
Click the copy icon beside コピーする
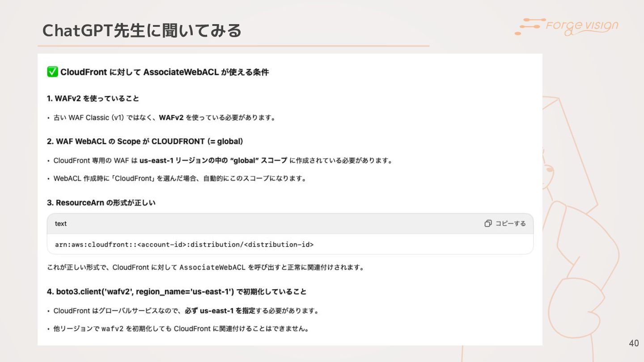[488, 223]
